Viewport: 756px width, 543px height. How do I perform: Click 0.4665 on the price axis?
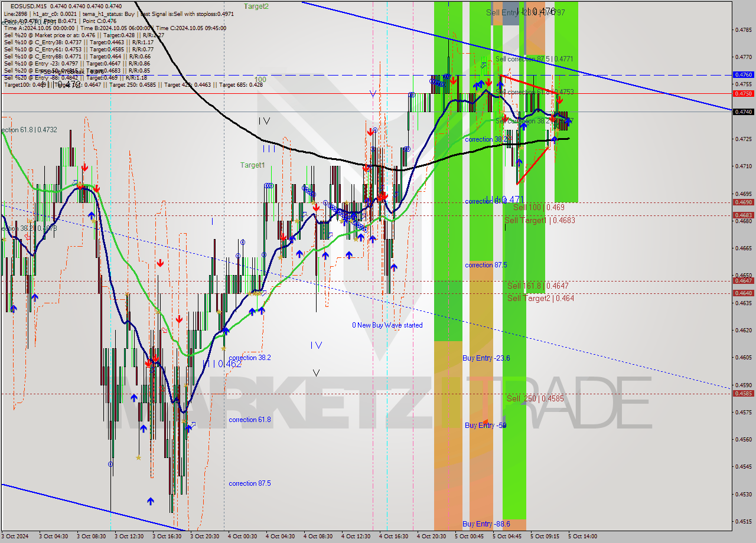pos(743,248)
